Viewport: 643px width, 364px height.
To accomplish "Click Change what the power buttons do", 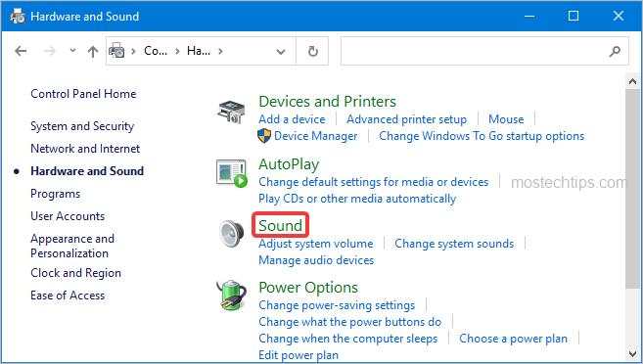I will (x=350, y=322).
